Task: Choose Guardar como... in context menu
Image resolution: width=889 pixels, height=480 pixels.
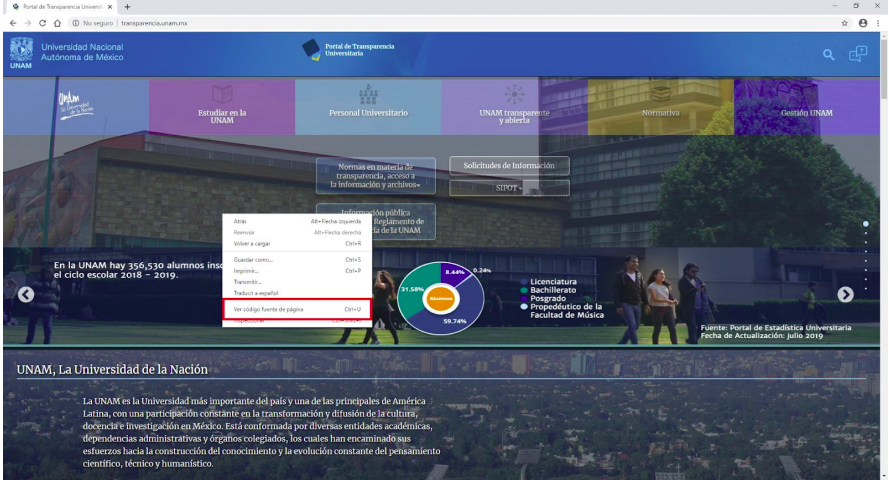Action: pos(297,260)
